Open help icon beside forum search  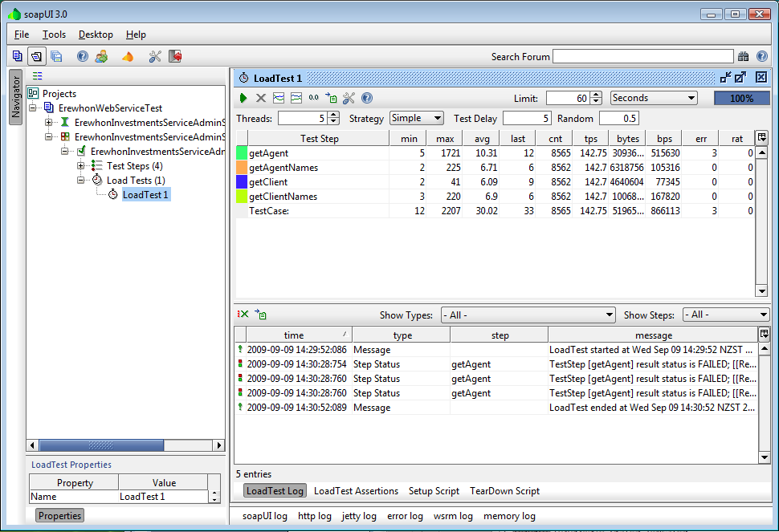coord(762,57)
